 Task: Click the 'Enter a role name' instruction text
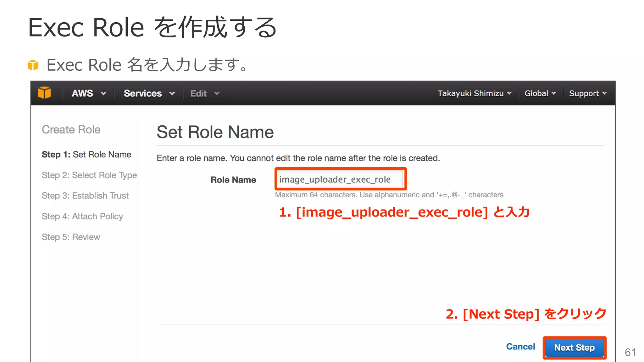pos(298,158)
